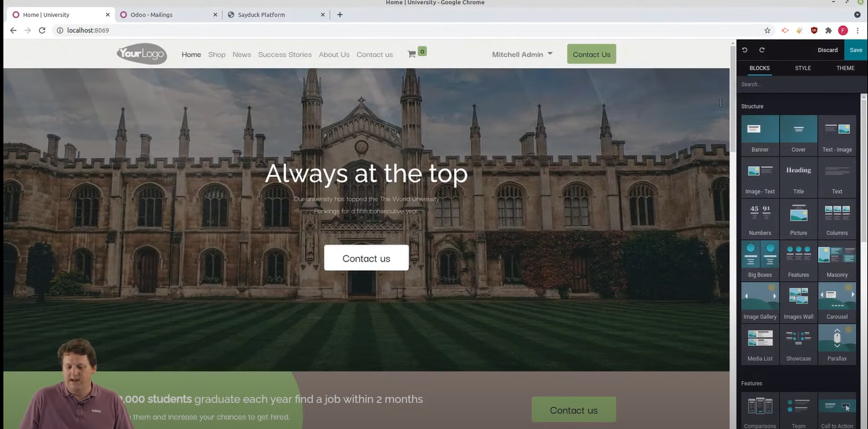The image size is (868, 429).
Task: Open a new browser tab
Action: point(340,15)
